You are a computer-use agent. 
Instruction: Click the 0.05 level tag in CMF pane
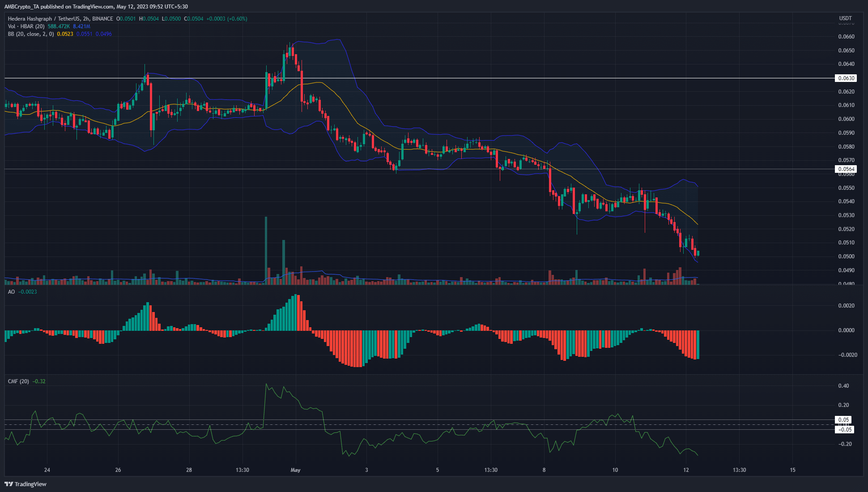point(843,420)
